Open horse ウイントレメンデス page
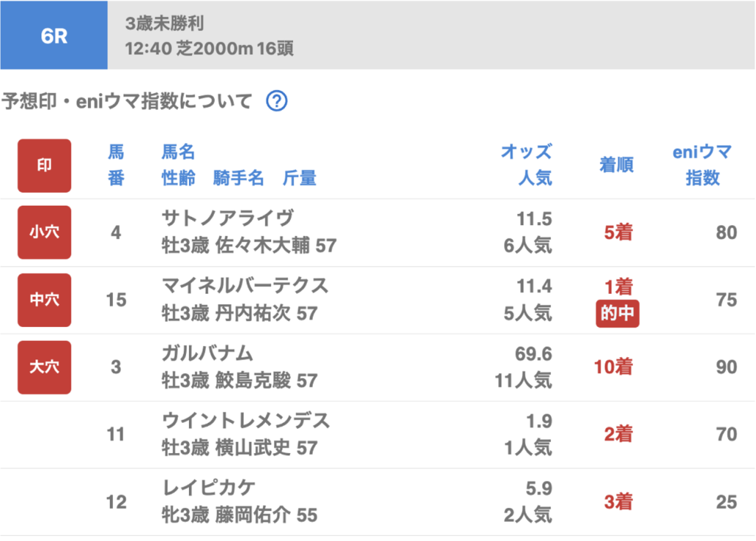This screenshot has height=541, width=756. coord(246,421)
